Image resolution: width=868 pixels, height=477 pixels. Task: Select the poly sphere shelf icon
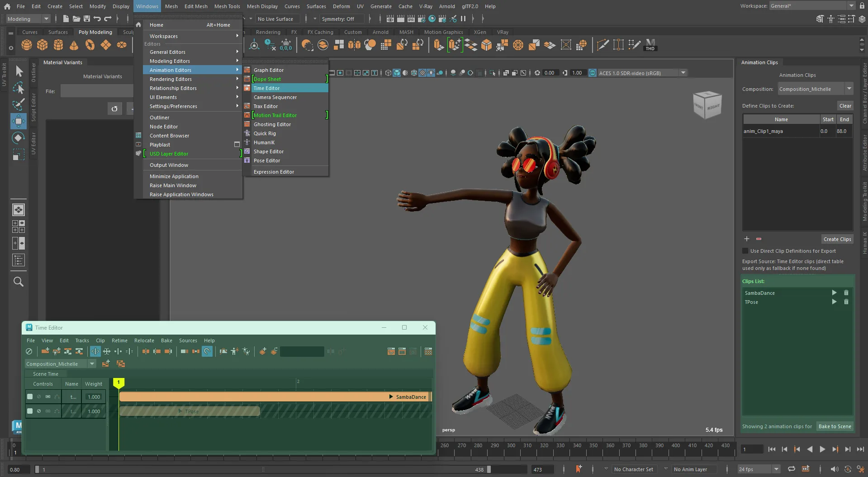(27, 45)
